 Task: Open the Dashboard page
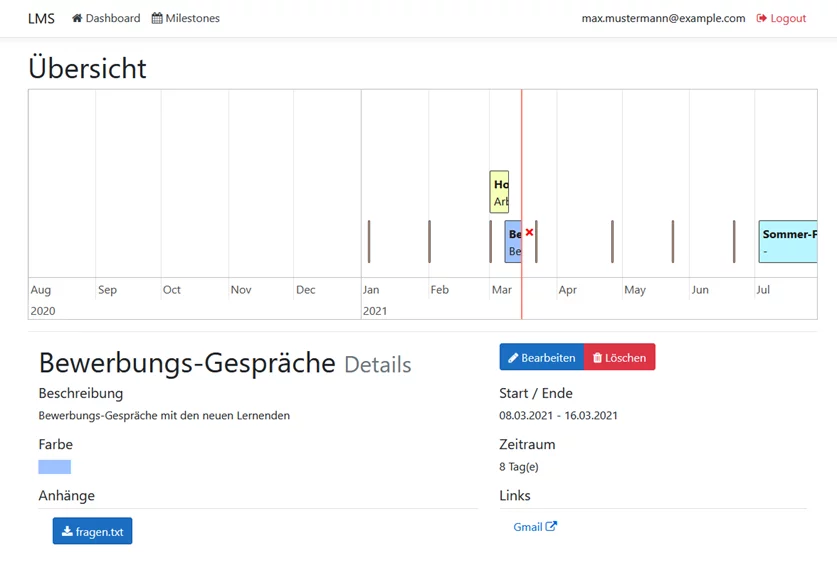tap(112, 18)
